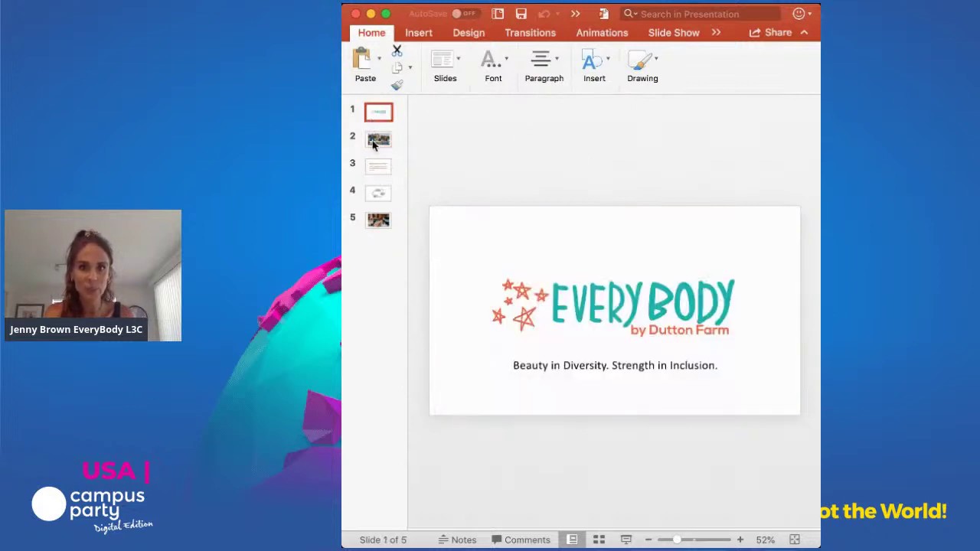Cut selection with the scissors icon

397,51
